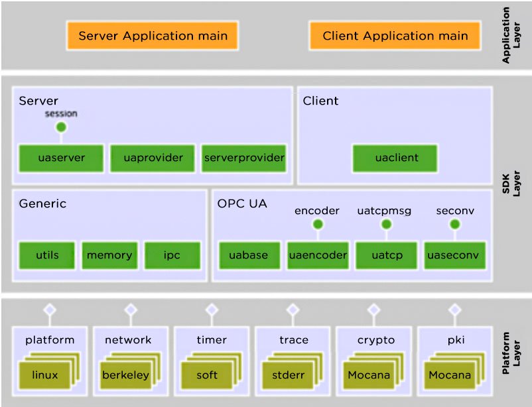Click the uatcp block
The image size is (532, 407).
(387, 255)
